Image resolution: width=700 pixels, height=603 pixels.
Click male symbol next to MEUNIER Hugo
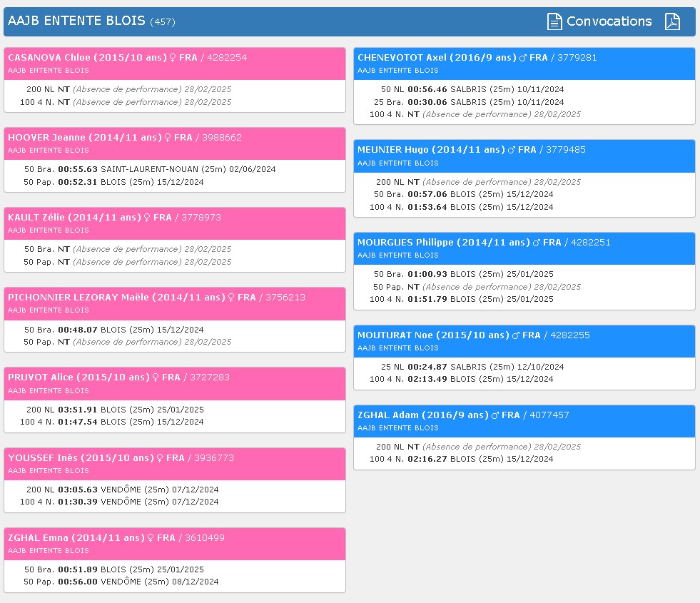click(x=512, y=151)
